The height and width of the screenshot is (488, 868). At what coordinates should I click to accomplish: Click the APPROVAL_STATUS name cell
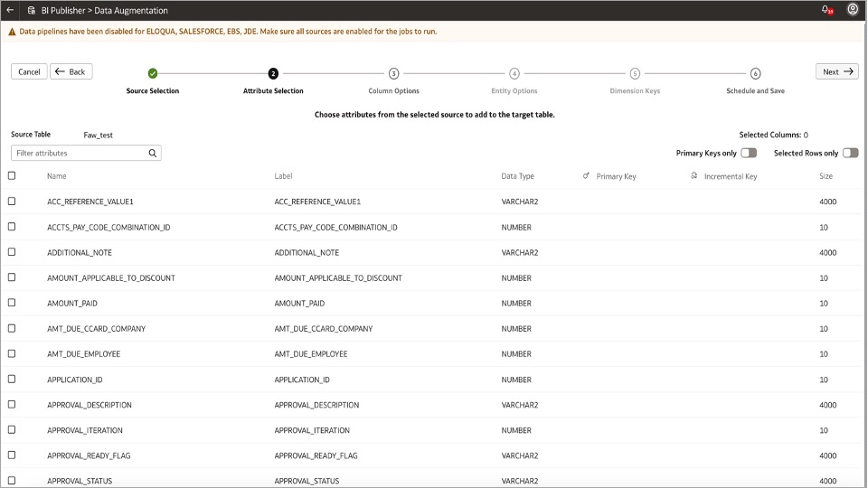tap(80, 481)
